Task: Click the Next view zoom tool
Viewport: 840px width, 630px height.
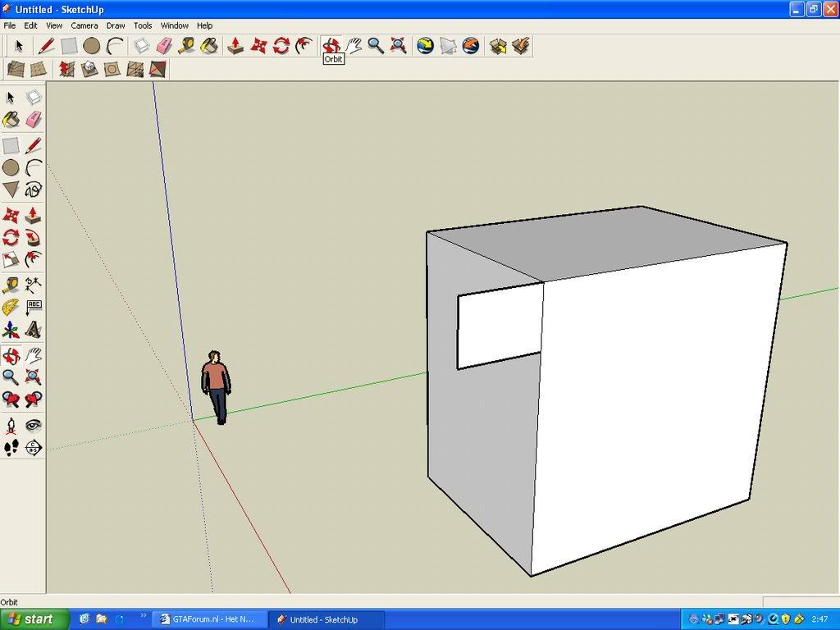Action: pyautogui.click(x=33, y=399)
